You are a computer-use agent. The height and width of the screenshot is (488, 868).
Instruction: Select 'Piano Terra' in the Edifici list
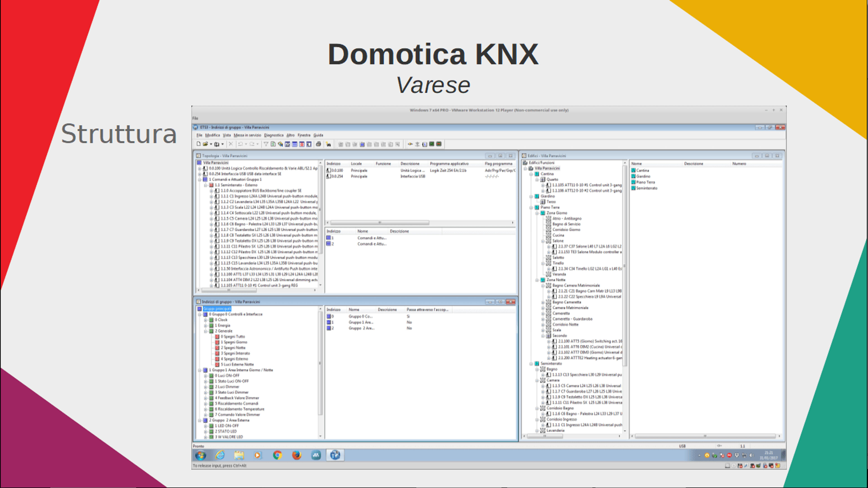pyautogui.click(x=645, y=182)
